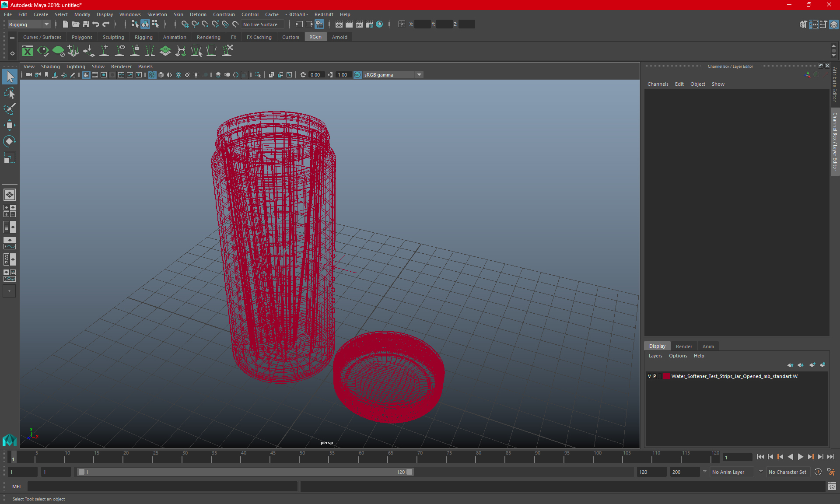840x504 pixels.
Task: Expand the sRGB gamma dropdown
Action: 419,75
